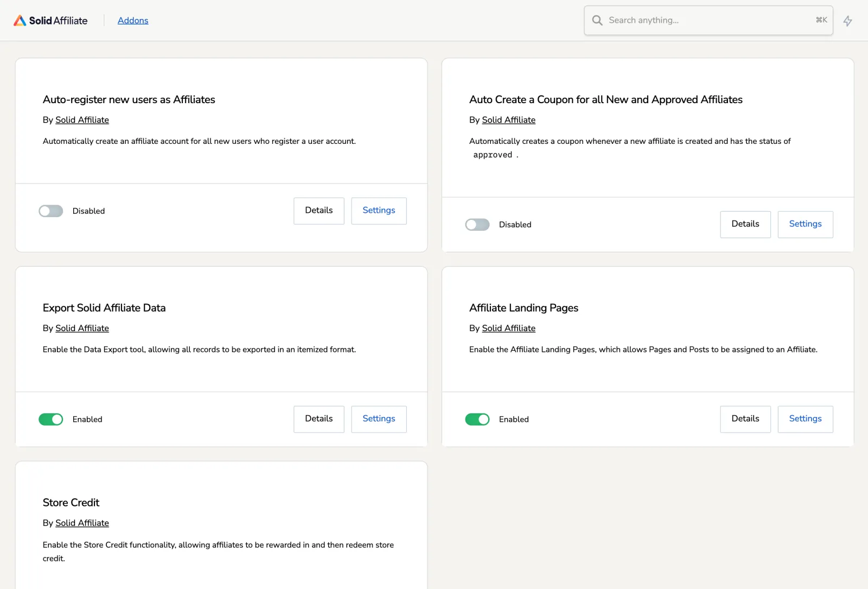Follow Solid Affiliate link under Auto-register card
This screenshot has width=868, height=589.
[x=82, y=120]
